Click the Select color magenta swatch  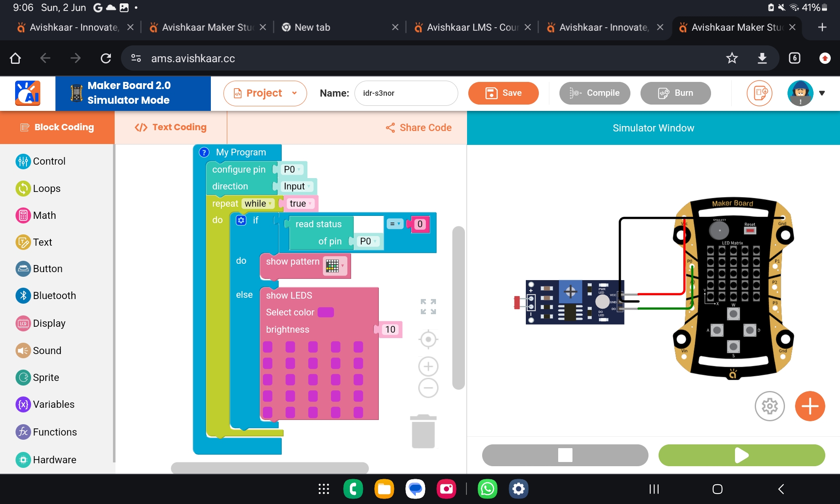pos(325,312)
